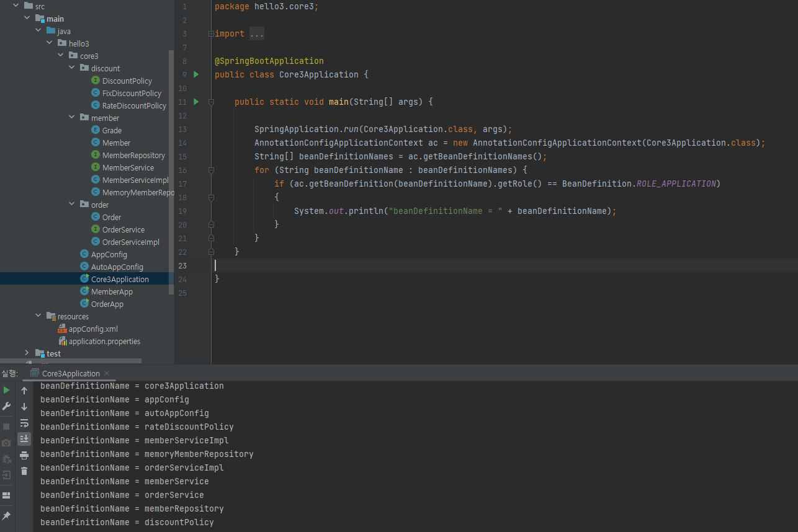The width and height of the screenshot is (798, 532).
Task: Open the Grade enum file
Action: coord(112,130)
